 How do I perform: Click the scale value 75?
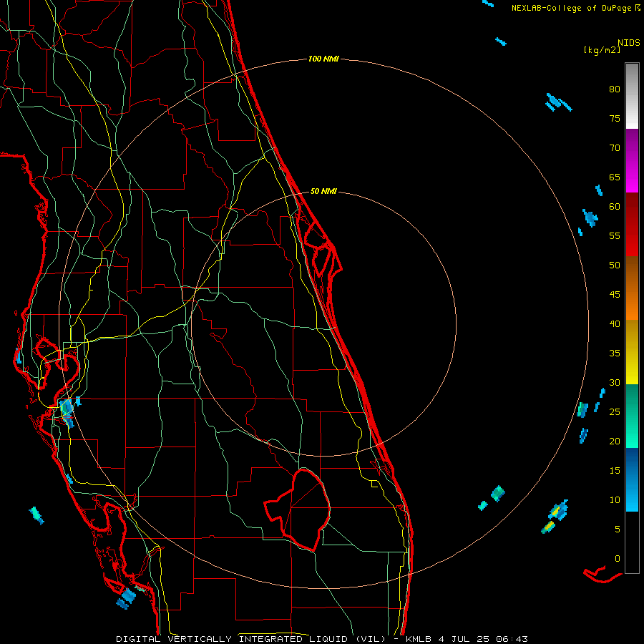[x=615, y=118]
